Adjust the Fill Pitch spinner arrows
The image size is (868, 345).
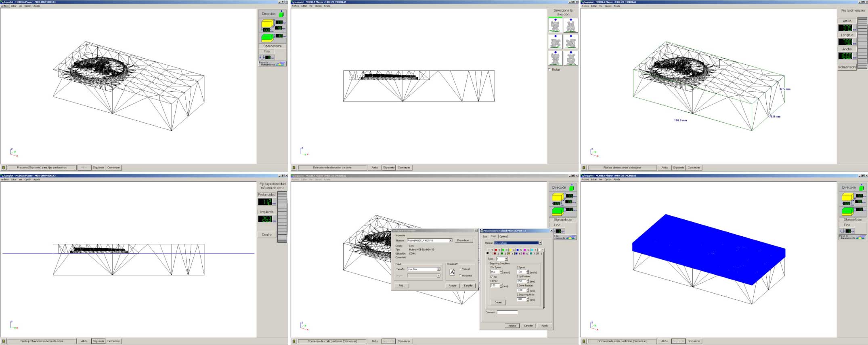[x=501, y=286]
